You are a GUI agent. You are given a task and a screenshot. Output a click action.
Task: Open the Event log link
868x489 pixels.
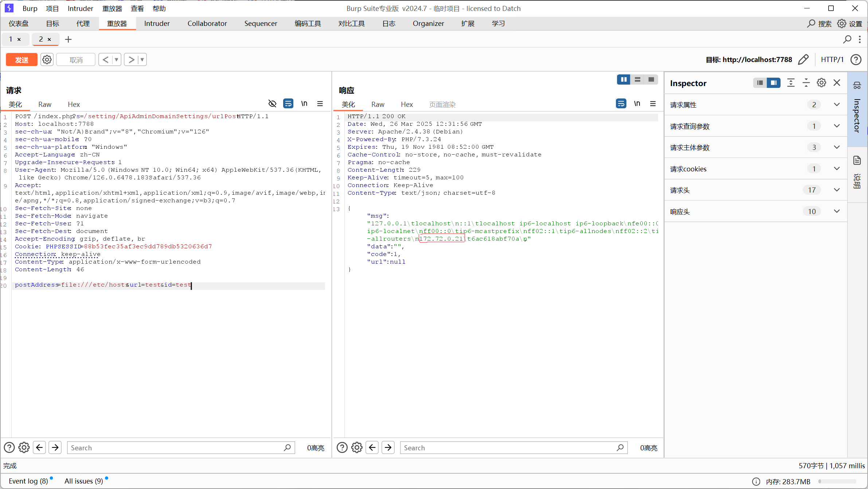28,481
